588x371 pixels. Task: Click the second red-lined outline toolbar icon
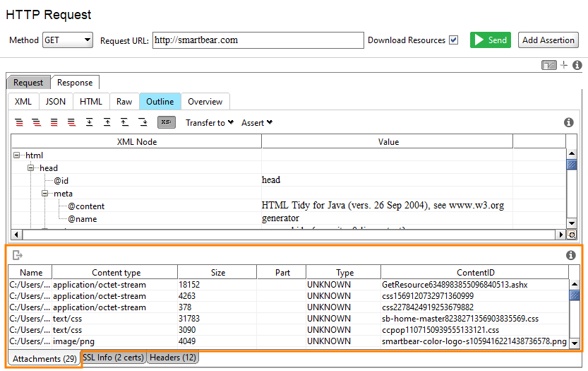[37, 122]
